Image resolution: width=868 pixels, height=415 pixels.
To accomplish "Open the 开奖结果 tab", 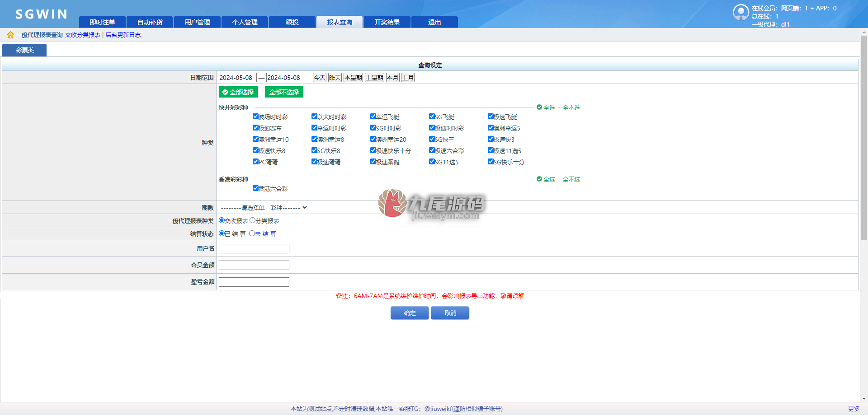I will 387,22.
